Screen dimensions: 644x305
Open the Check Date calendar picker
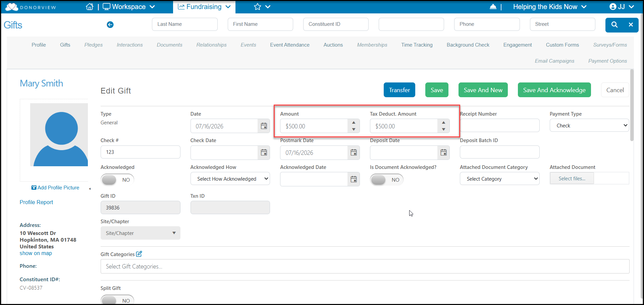click(x=264, y=152)
